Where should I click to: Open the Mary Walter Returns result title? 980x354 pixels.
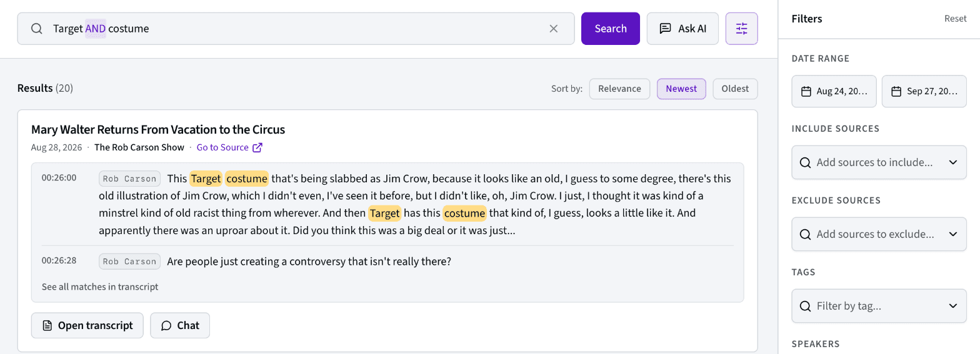[x=158, y=130]
